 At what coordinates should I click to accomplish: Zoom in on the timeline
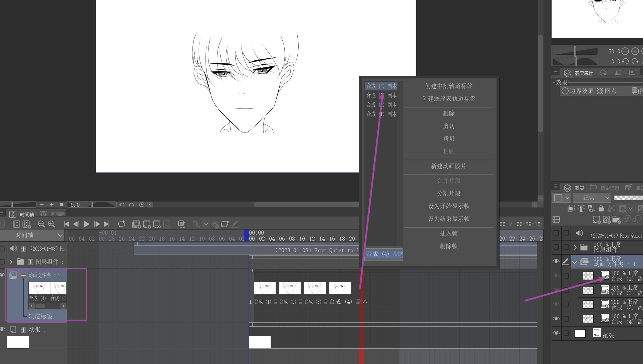coord(51,224)
